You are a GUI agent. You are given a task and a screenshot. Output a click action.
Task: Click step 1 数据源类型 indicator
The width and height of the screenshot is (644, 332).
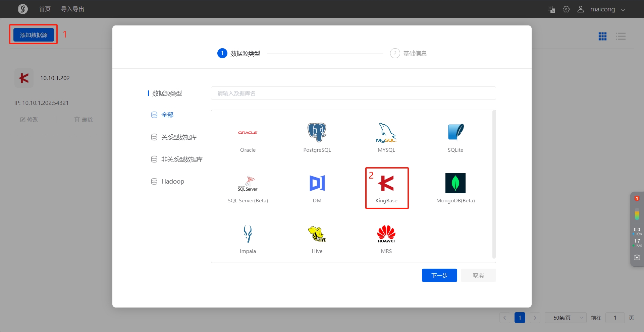239,53
